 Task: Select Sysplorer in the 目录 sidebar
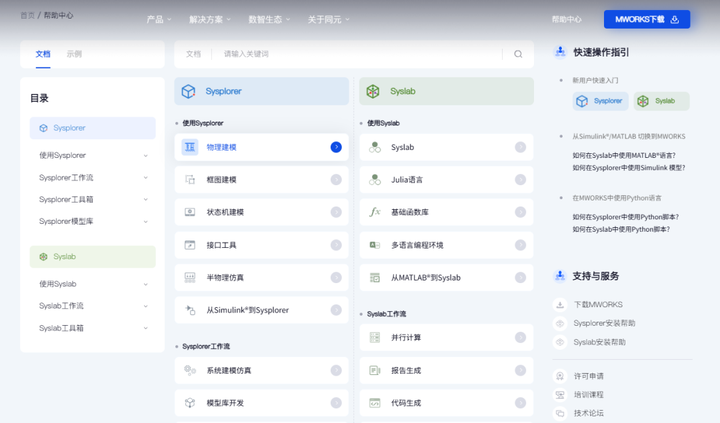93,128
